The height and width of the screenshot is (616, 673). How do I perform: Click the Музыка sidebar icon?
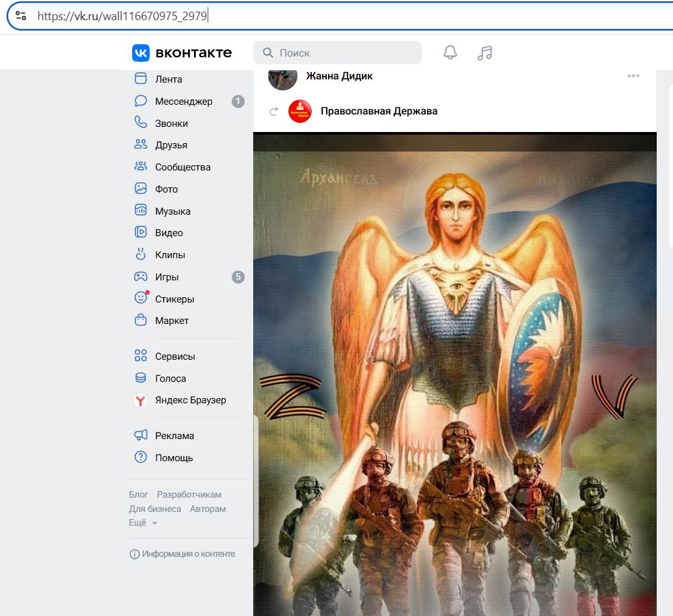(x=141, y=210)
